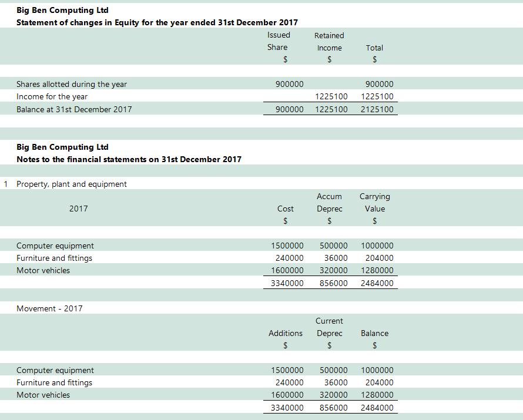Select the Cost column header
This screenshot has width=523, height=420.
(286, 209)
